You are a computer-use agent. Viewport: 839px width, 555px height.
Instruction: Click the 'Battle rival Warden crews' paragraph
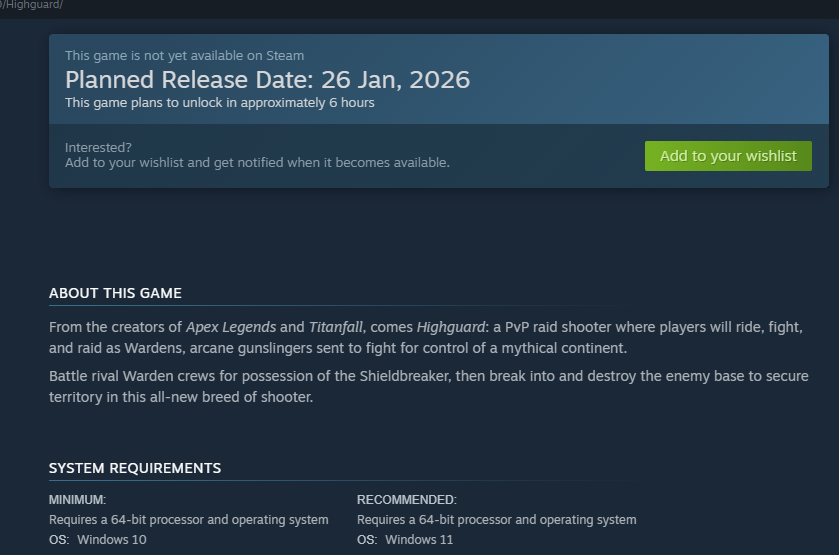tap(429, 386)
